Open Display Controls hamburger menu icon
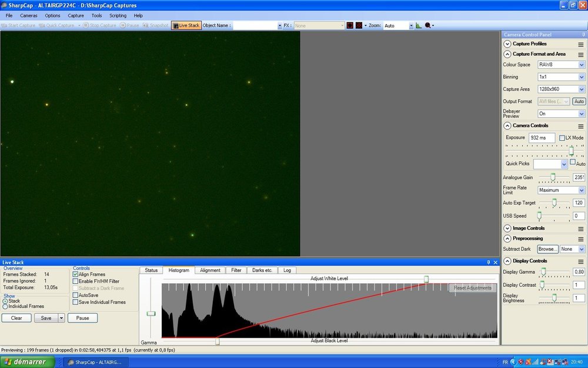 580,261
